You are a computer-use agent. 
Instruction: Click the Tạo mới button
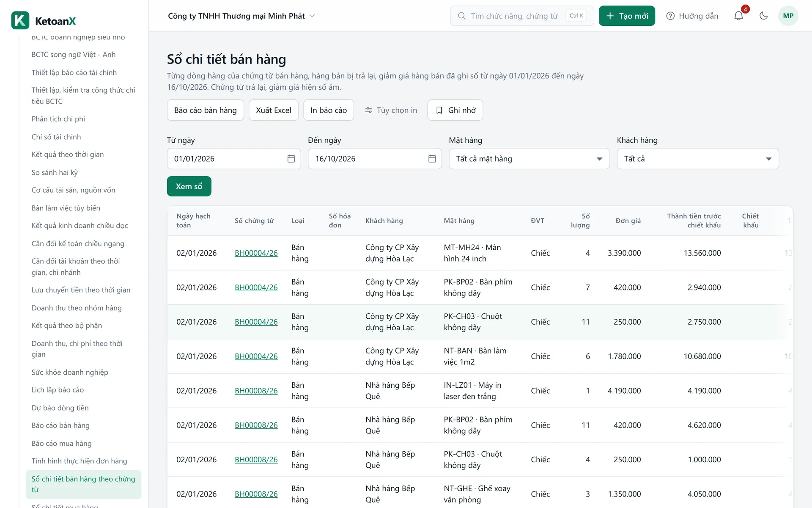point(627,16)
